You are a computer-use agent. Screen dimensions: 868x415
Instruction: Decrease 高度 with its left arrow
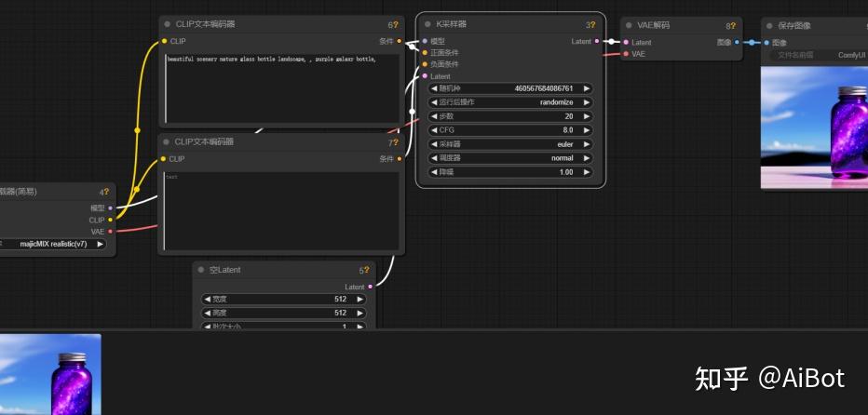(208, 313)
